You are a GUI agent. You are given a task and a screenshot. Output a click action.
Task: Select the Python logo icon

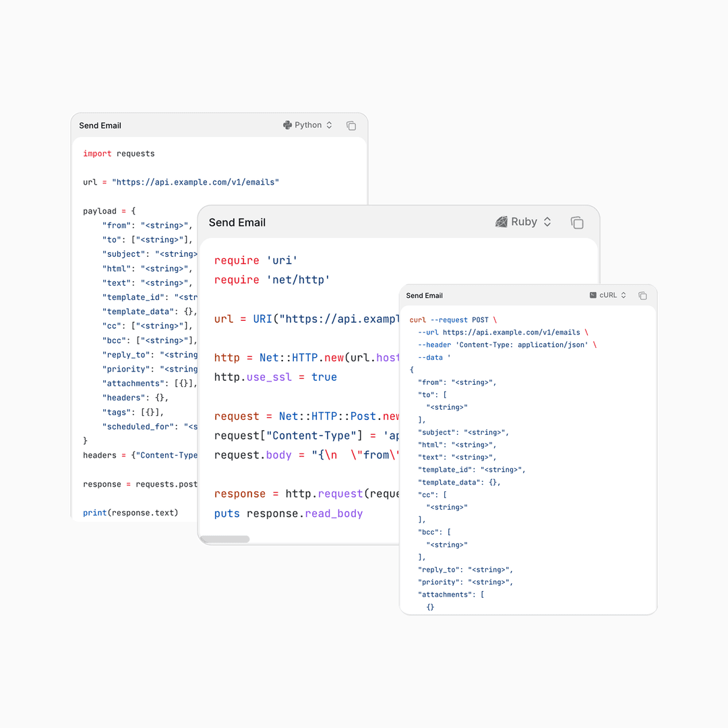pos(288,125)
